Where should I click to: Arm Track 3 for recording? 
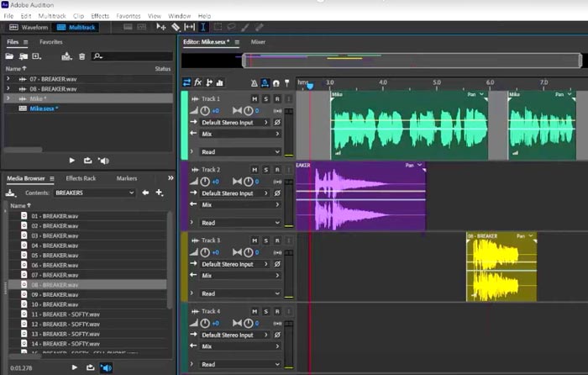click(x=276, y=240)
